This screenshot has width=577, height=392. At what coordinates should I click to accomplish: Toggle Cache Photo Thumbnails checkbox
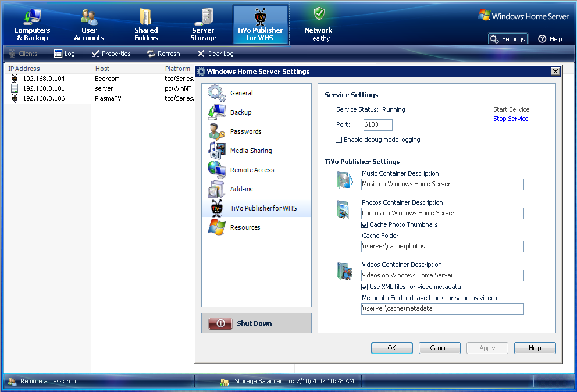click(365, 225)
